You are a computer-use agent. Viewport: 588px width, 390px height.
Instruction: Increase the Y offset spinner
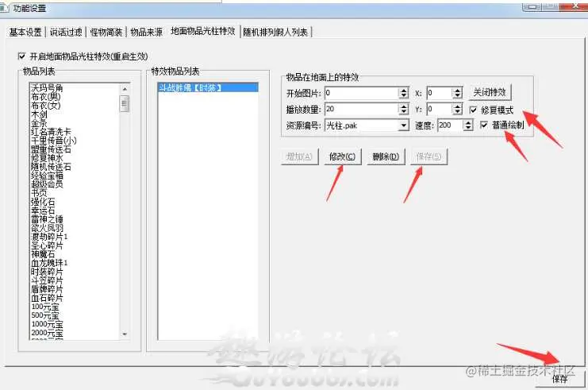pos(457,106)
